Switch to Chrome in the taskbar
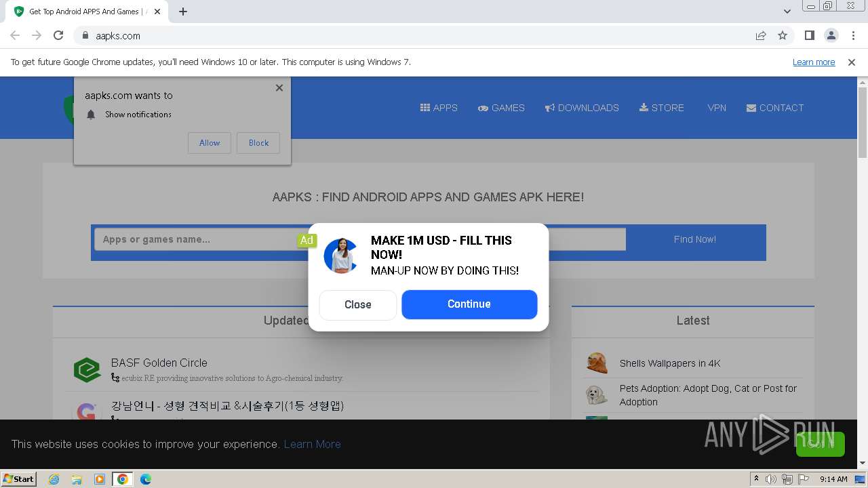 pos(122,479)
